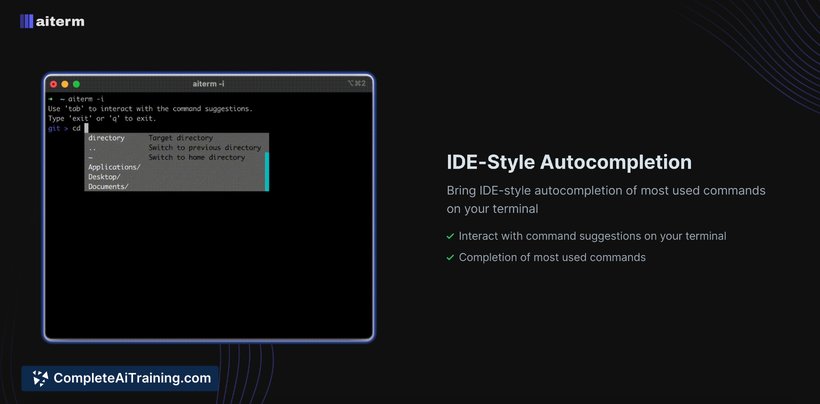Click the line "Type 'exit' or 'q' to exit."

(x=102, y=119)
